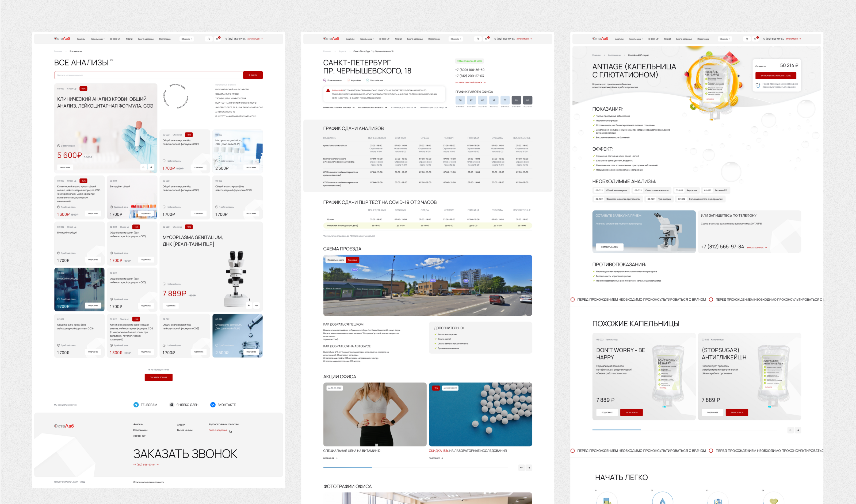The height and width of the screenshot is (504, 856).
Task: Open CHECK-UP in the Все анализы page header
Action: pyautogui.click(x=115, y=39)
